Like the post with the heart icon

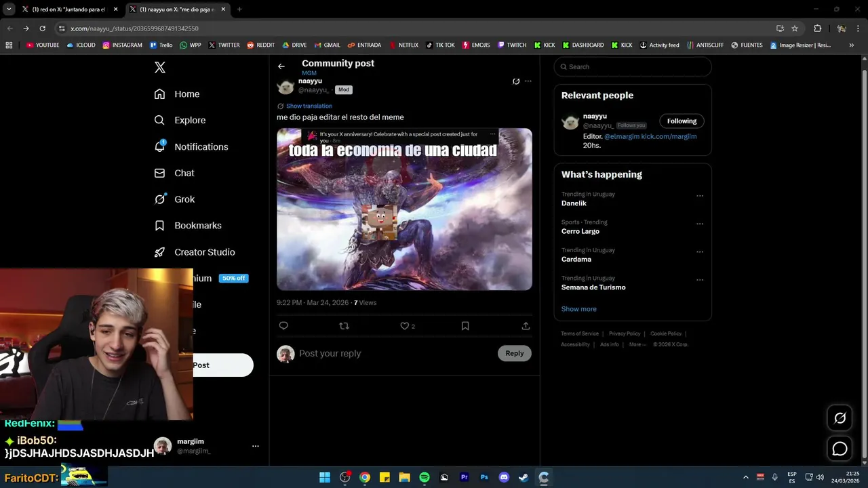click(x=405, y=326)
